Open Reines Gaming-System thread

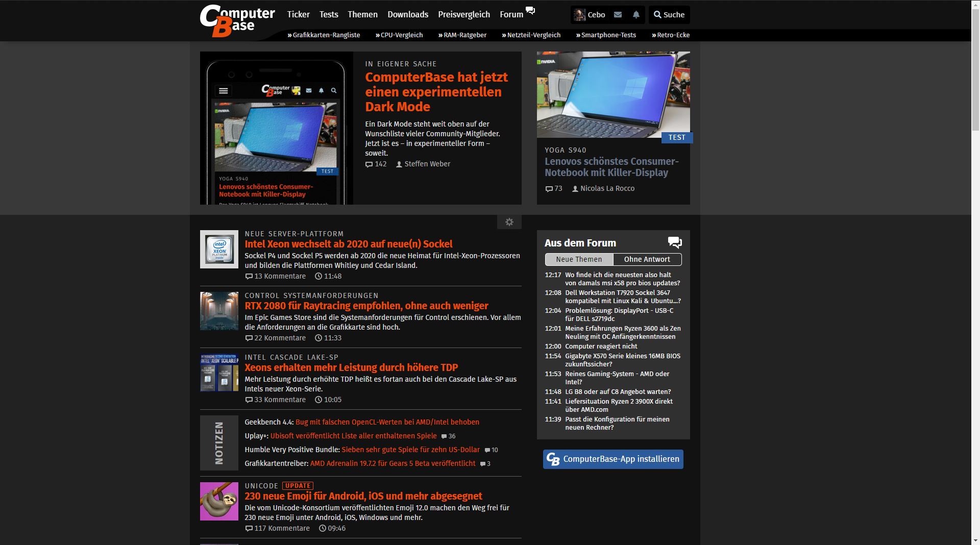[x=617, y=378]
